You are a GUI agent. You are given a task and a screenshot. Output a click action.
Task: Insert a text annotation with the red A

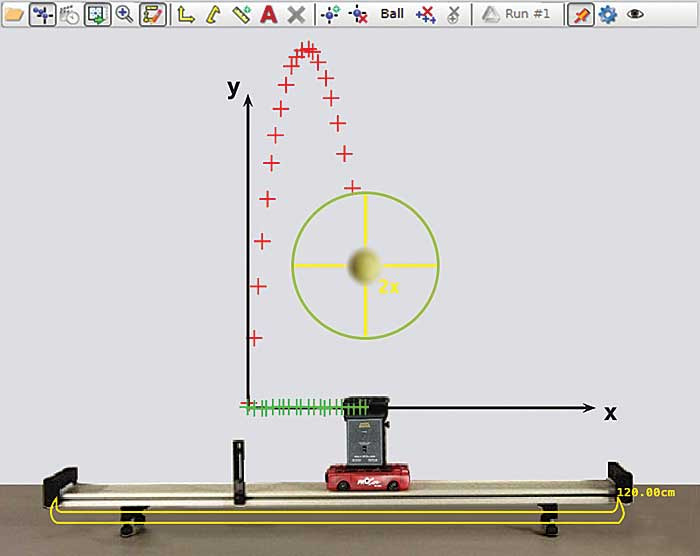pos(269,14)
